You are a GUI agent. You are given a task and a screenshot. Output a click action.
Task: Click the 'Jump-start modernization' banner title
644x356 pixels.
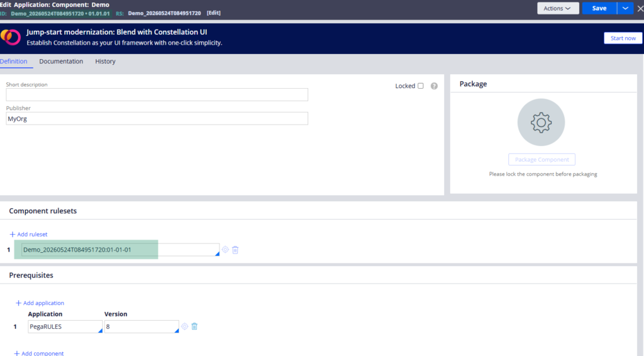pyautogui.click(x=116, y=32)
